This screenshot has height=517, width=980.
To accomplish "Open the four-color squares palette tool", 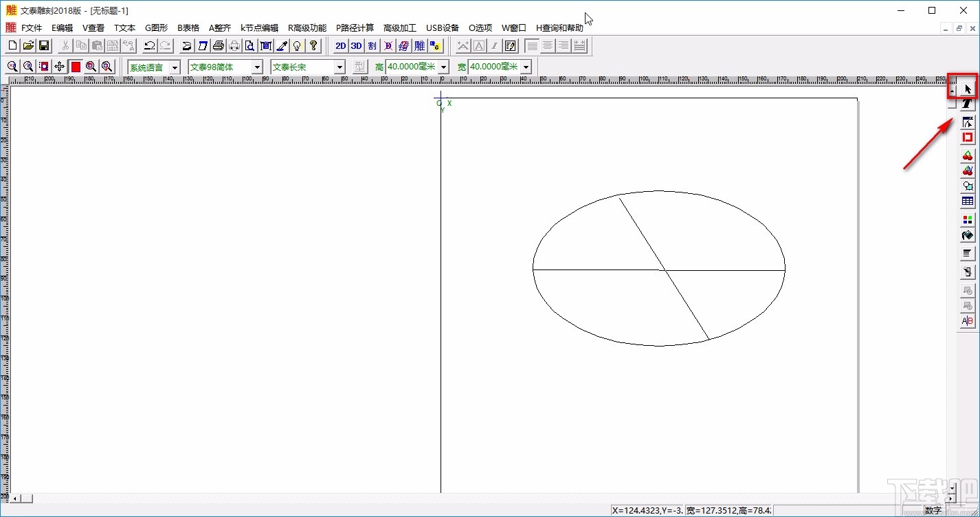I will coord(968,220).
